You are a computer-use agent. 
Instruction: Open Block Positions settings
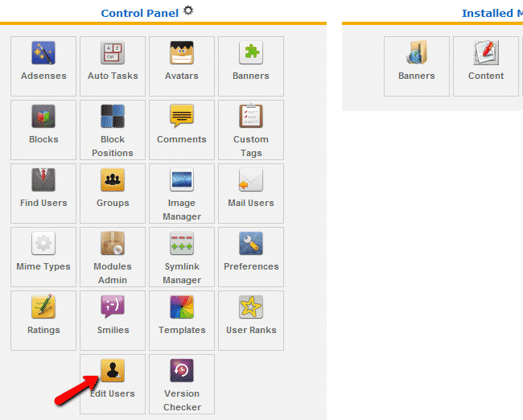tap(113, 129)
